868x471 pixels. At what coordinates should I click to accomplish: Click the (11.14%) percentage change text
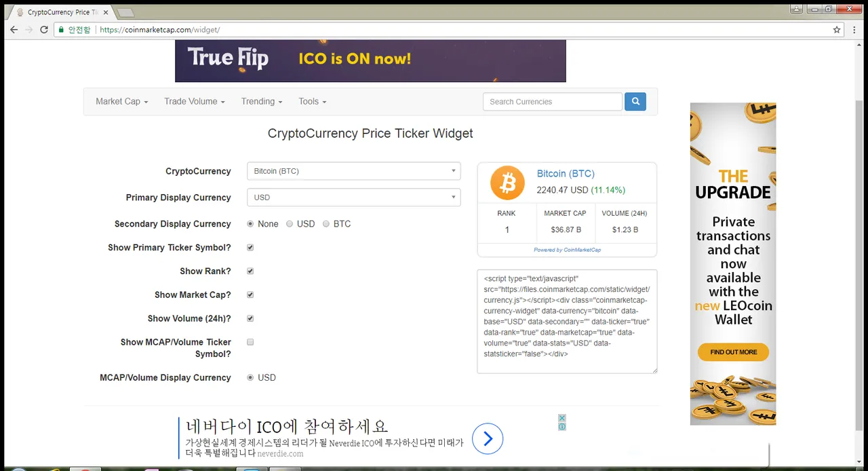click(x=608, y=190)
